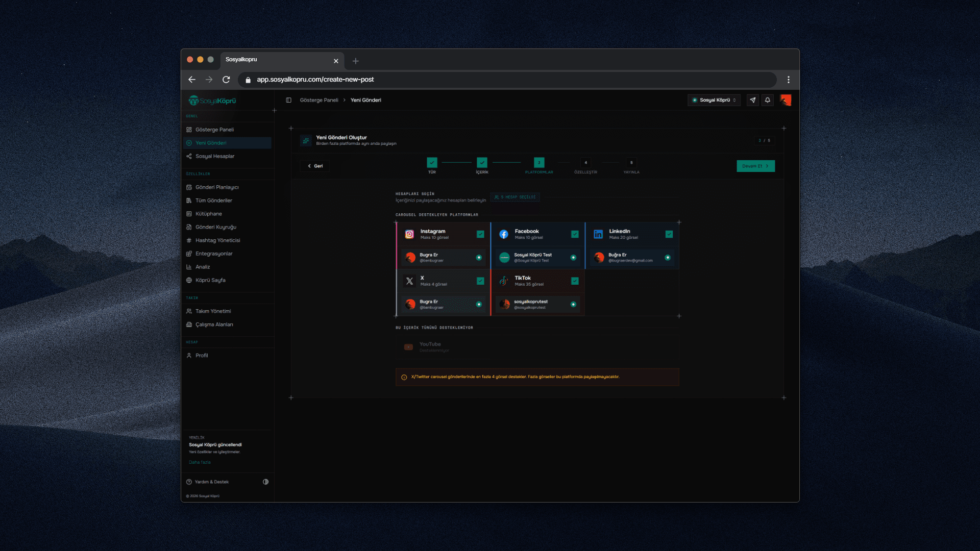Select Yeni Gönderi sidebar item

227,143
